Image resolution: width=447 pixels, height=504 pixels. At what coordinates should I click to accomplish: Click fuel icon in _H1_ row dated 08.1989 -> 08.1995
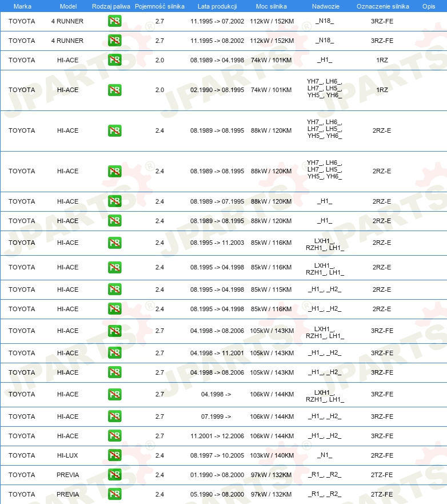pos(115,220)
